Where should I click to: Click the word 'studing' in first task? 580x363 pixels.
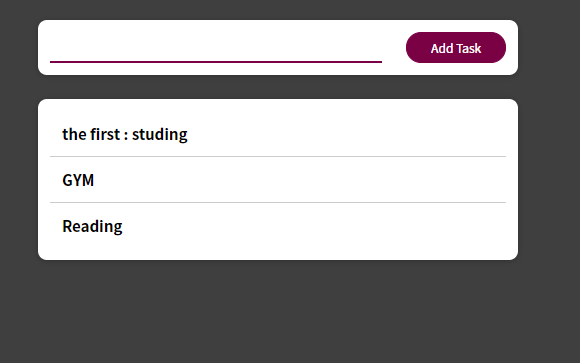click(160, 135)
